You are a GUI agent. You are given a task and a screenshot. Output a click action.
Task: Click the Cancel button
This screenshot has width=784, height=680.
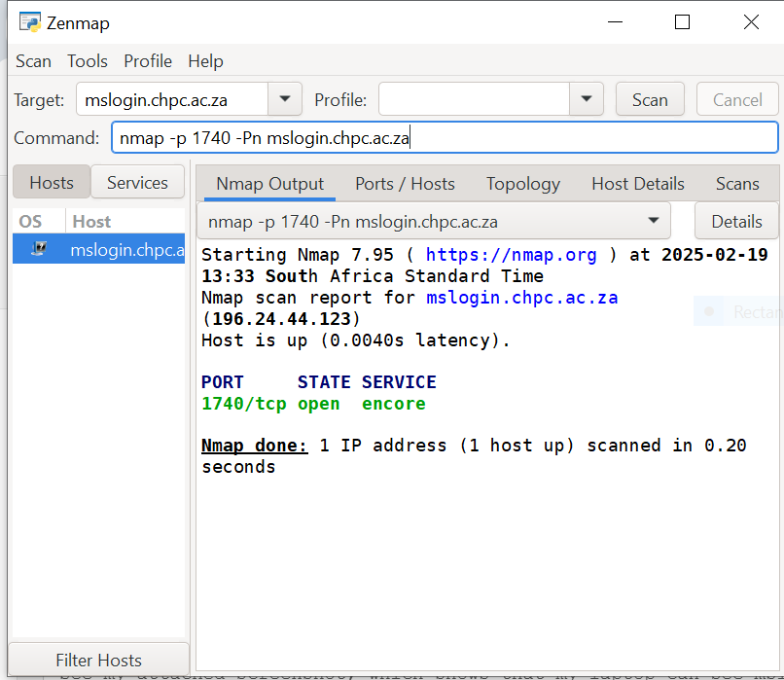click(737, 99)
